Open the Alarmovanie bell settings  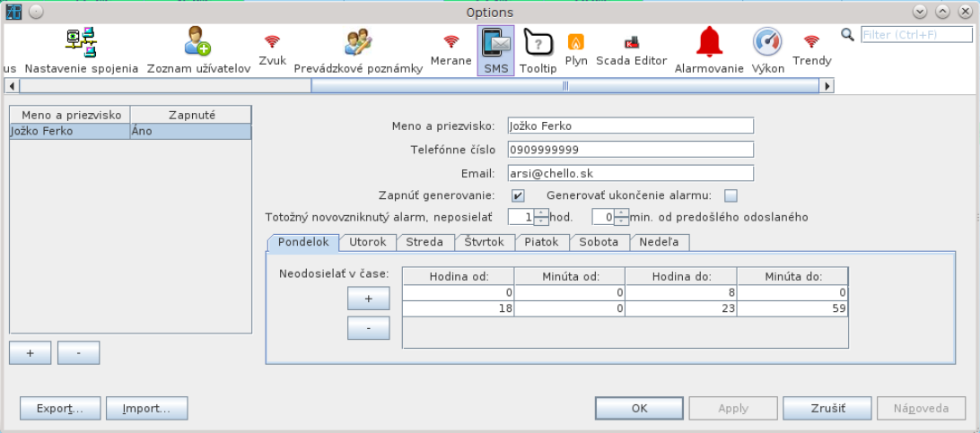coord(709,50)
